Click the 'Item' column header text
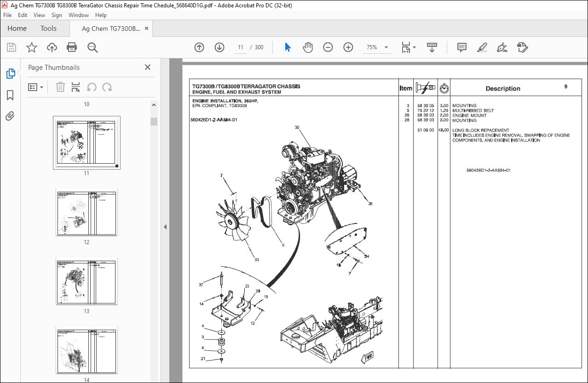The height and width of the screenshot is (383, 588). [406, 88]
